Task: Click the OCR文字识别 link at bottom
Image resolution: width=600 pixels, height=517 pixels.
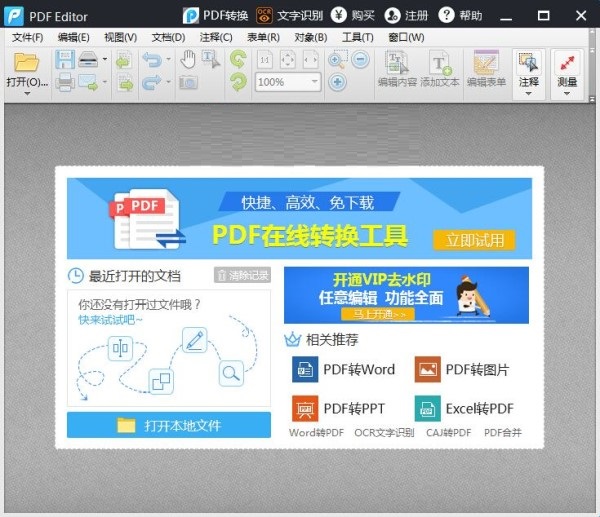Action: coord(384,432)
